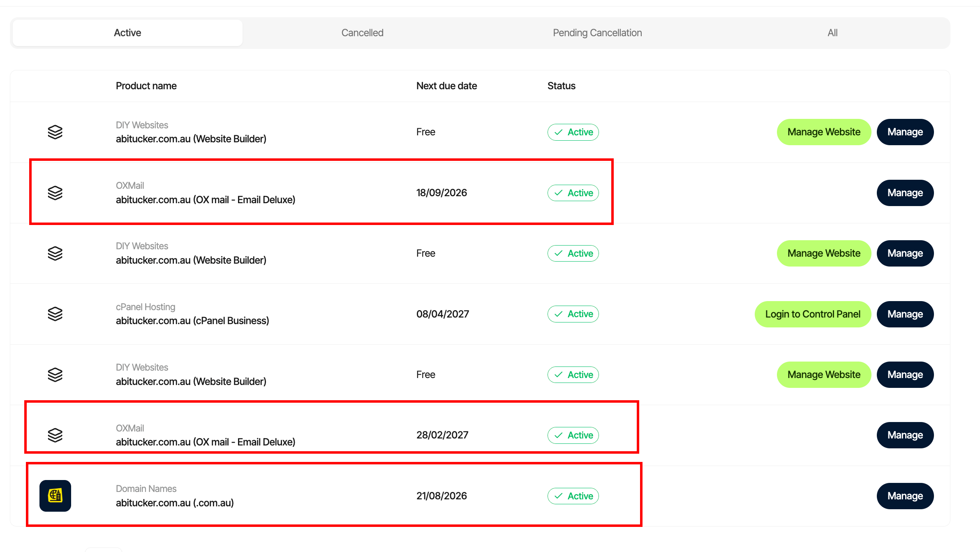Switch to the Cancelled tab
This screenshot has height=552, width=980.
pyautogui.click(x=362, y=33)
